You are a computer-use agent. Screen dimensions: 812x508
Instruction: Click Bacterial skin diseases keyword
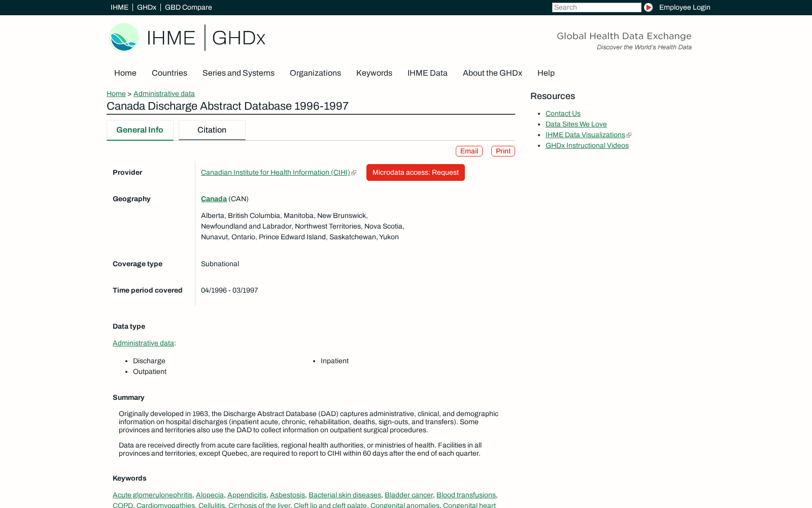345,495
